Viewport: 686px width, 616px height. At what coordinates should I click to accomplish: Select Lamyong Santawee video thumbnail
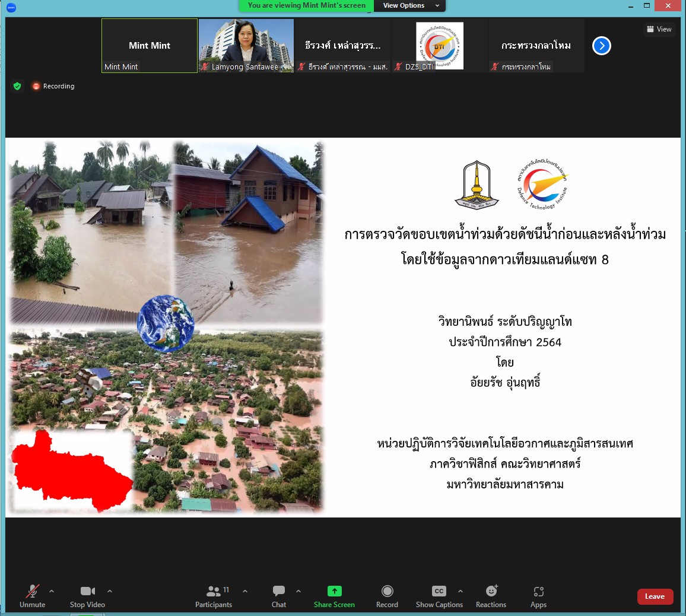(246, 46)
